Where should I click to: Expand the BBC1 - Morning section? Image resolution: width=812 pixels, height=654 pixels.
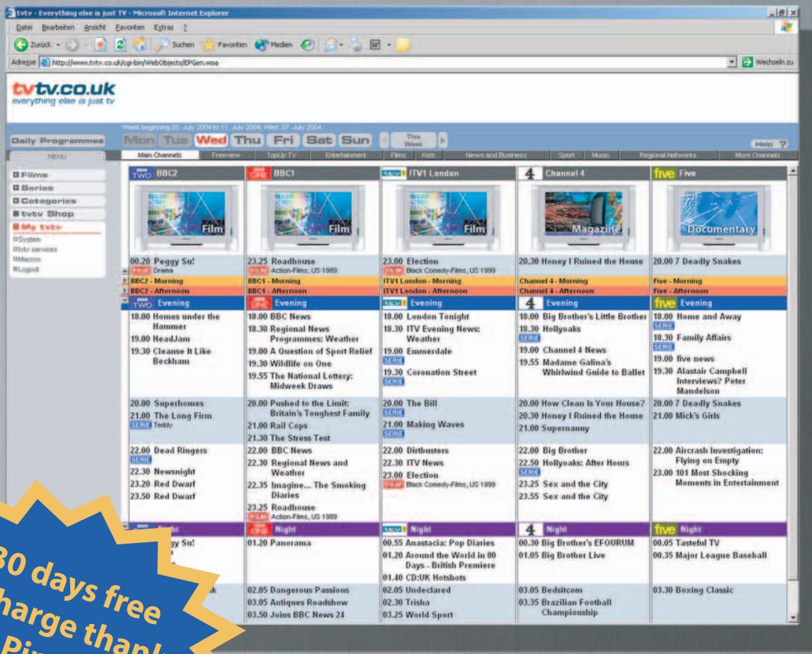pos(312,281)
